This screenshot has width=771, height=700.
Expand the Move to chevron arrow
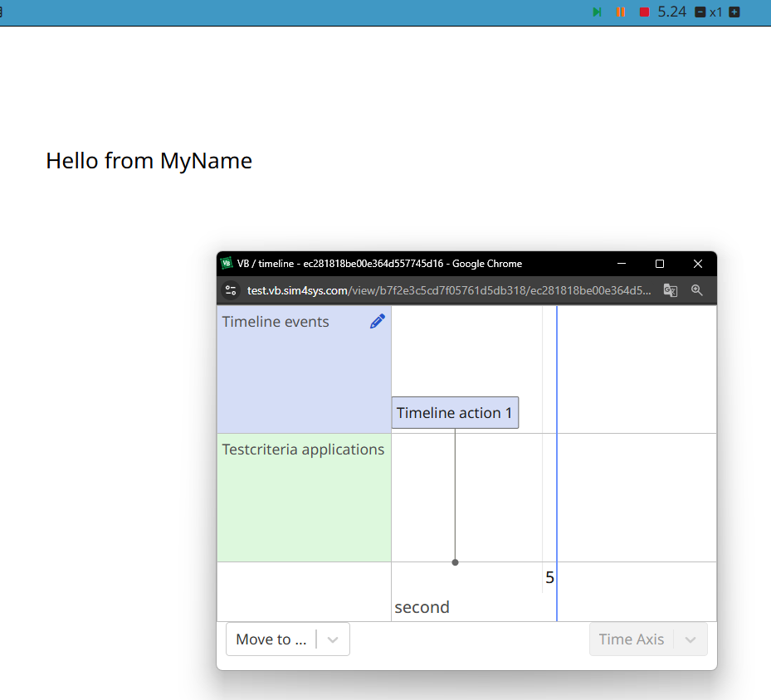tap(333, 639)
